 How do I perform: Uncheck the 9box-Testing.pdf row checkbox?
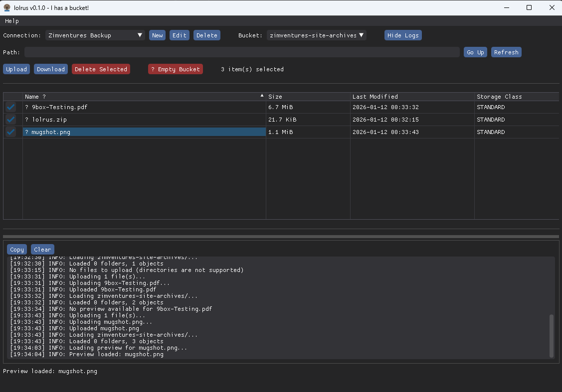click(10, 107)
